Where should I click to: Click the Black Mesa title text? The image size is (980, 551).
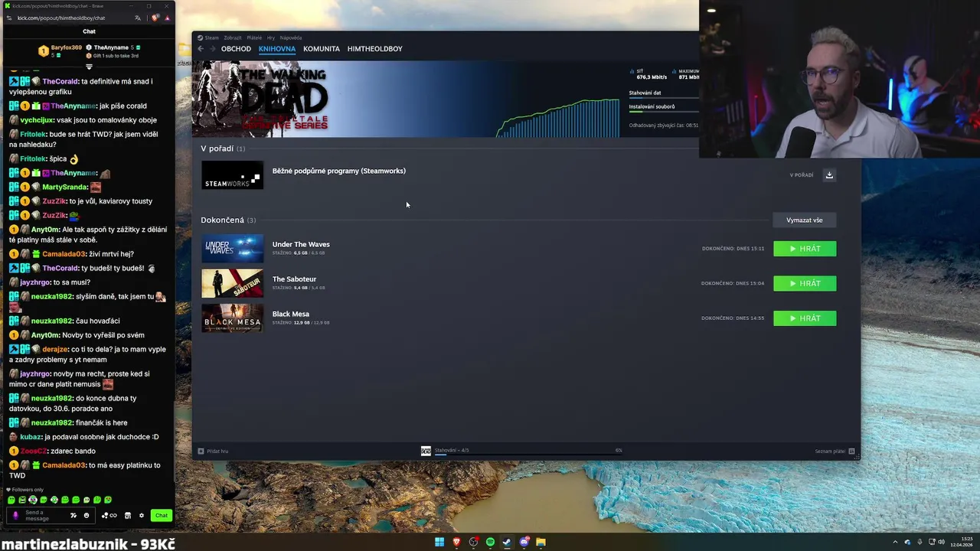(x=291, y=314)
